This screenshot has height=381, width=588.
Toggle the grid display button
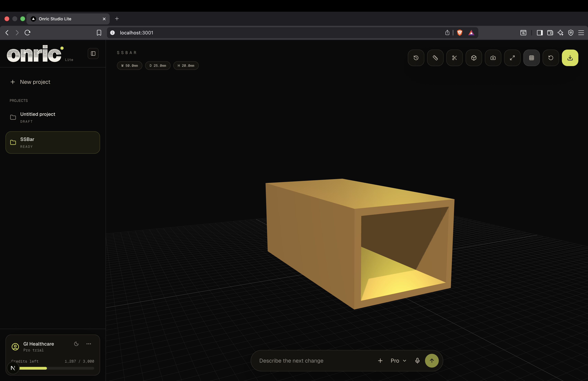pos(531,58)
